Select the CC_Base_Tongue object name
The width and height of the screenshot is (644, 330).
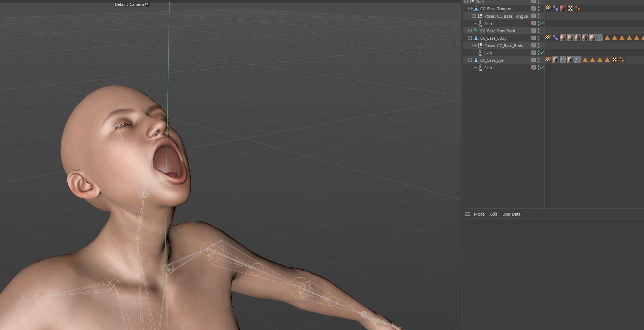[495, 9]
